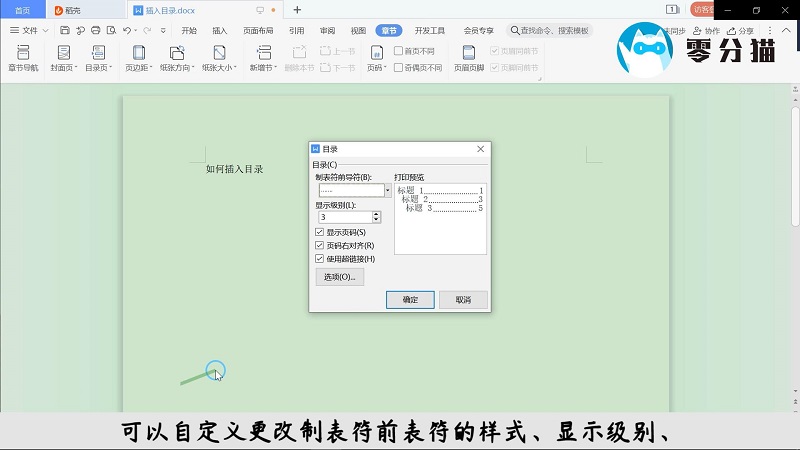Disable the 使用超链接(H) checkbox

(320, 258)
